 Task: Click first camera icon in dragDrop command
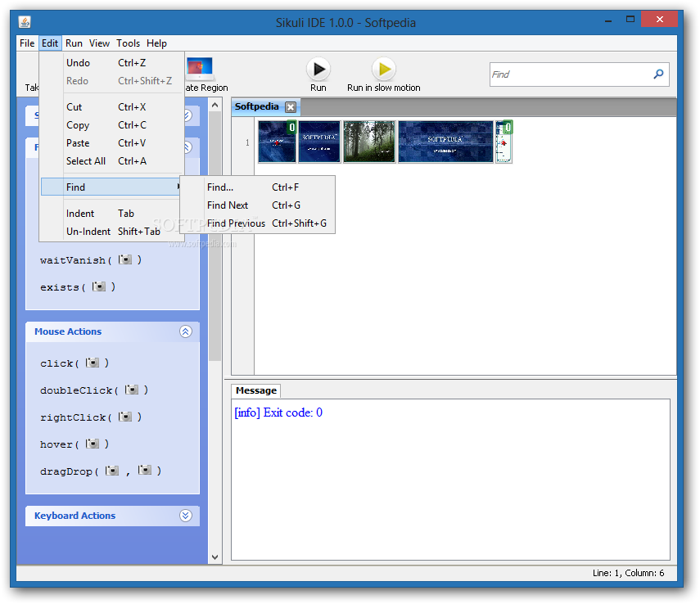pos(112,471)
